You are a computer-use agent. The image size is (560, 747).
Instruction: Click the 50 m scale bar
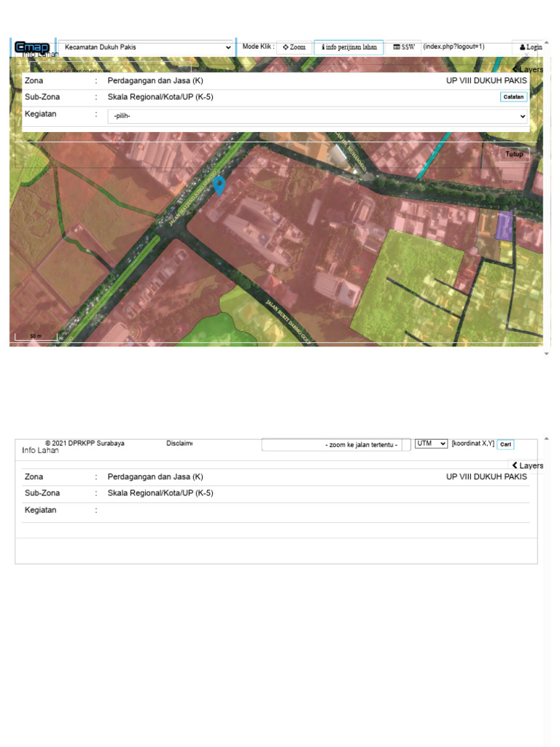(x=36, y=336)
